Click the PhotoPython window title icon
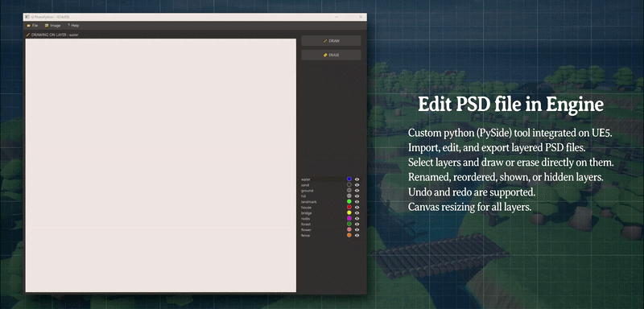This screenshot has width=644, height=309. click(27, 17)
